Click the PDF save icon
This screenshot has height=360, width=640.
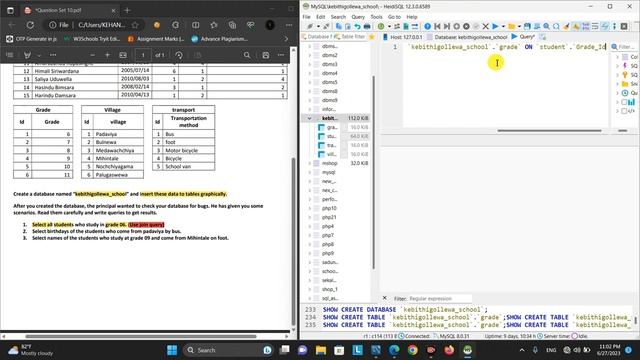tap(266, 55)
